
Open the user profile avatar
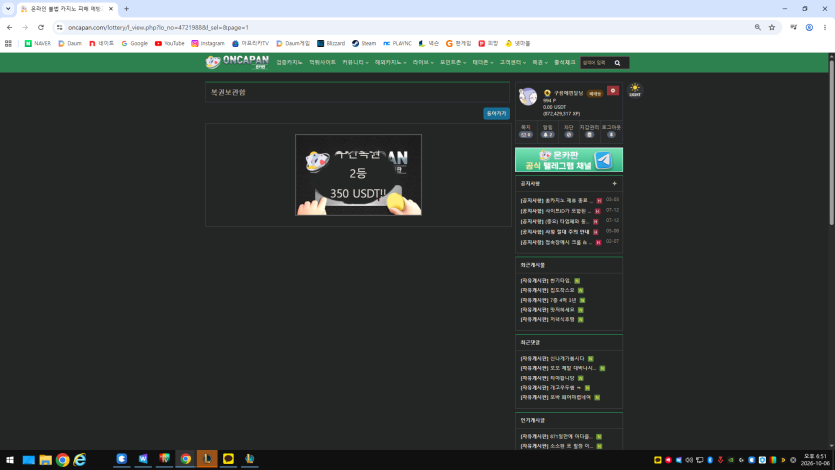[x=528, y=97]
